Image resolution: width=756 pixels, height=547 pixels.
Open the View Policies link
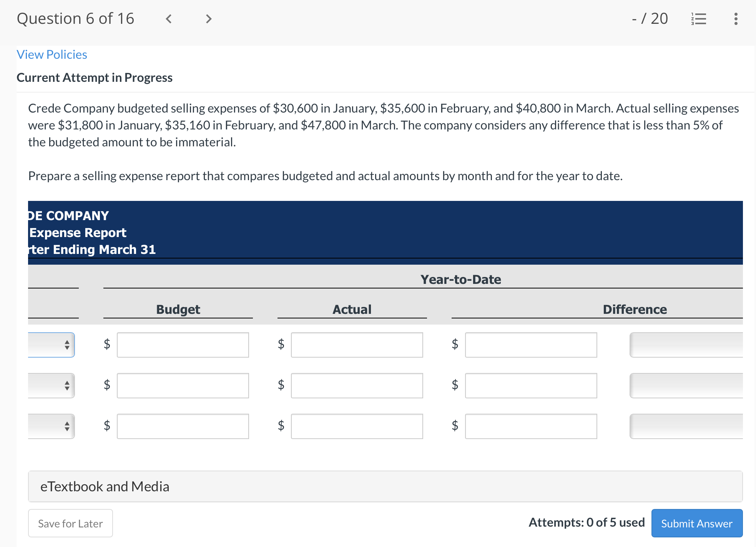tap(52, 54)
